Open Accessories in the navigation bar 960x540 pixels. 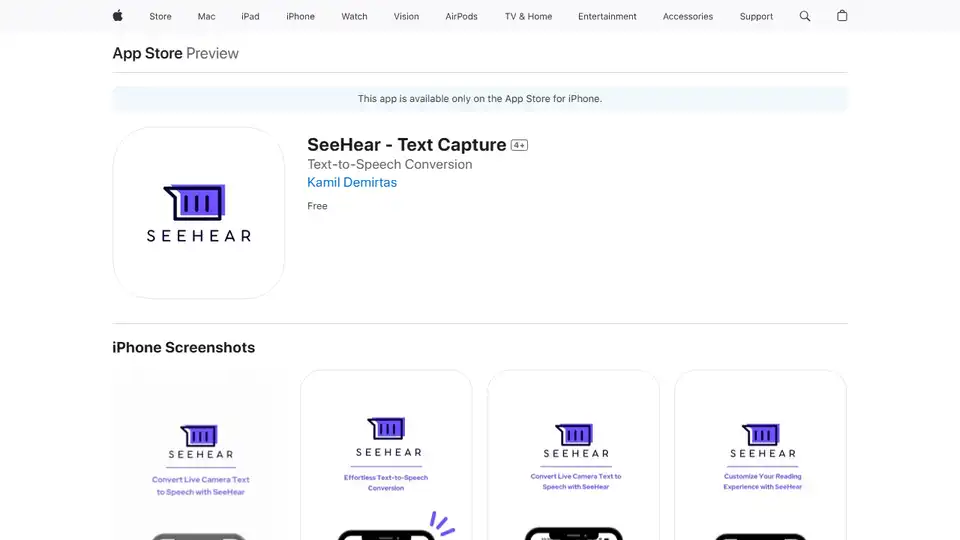(x=688, y=16)
